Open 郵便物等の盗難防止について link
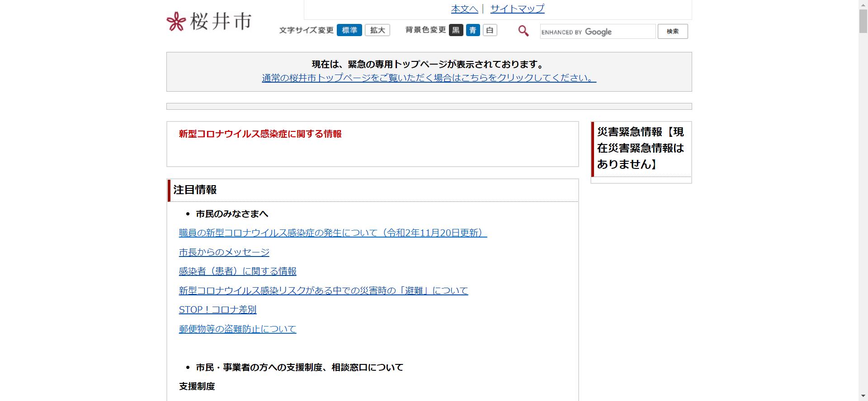Image resolution: width=868 pixels, height=401 pixels. point(237,329)
